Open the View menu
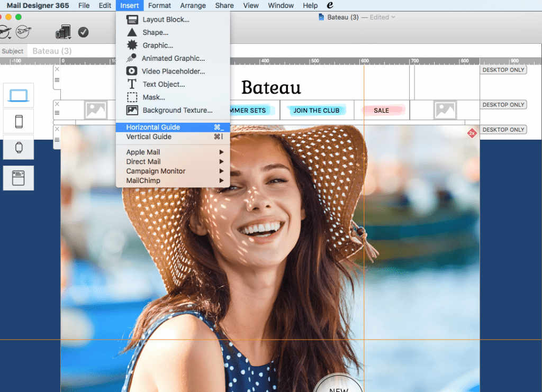Viewport: 542px width, 392px height. (250, 5)
